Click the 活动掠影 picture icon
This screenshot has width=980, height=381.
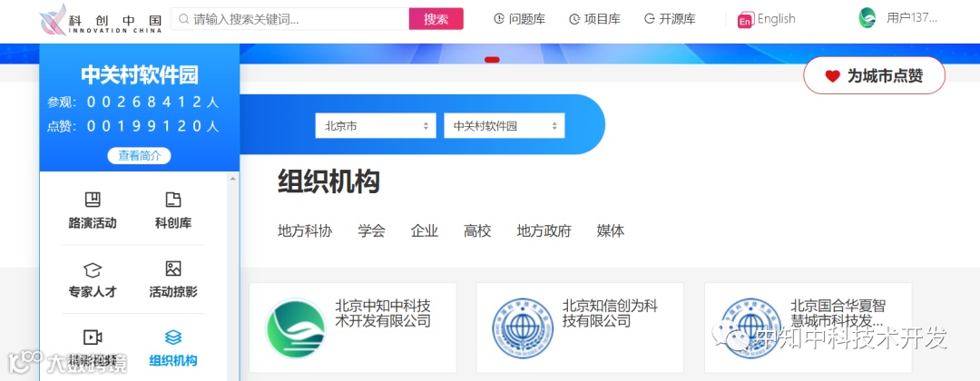pyautogui.click(x=173, y=269)
